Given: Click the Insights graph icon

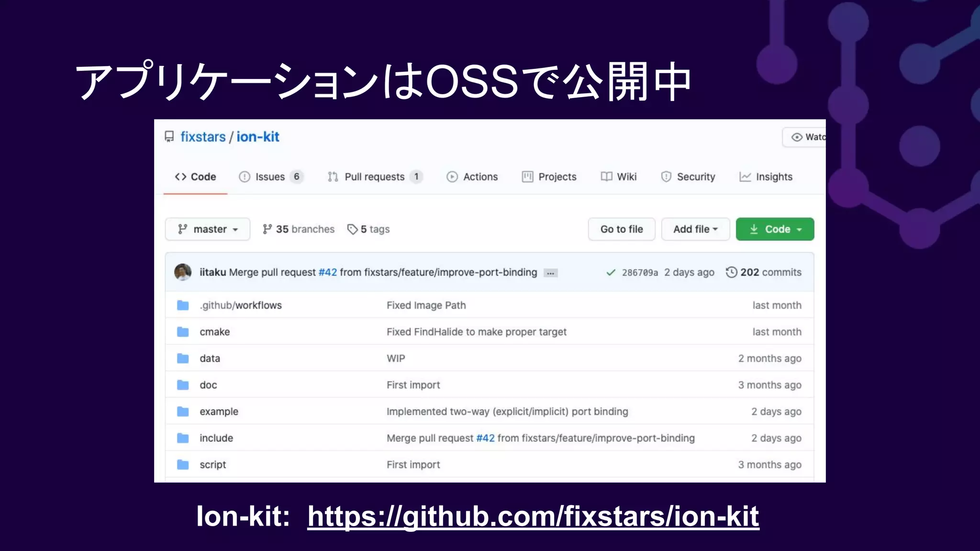Looking at the screenshot, I should tap(745, 177).
